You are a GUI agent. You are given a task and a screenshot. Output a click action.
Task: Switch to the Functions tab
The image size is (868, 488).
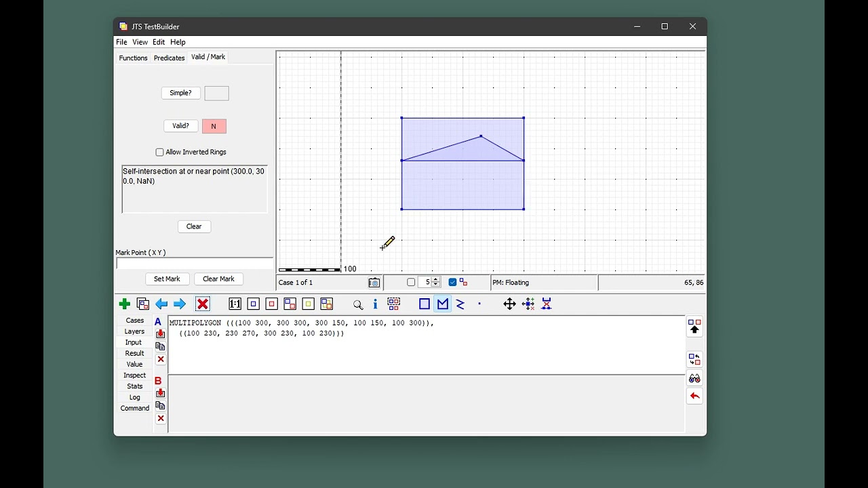[x=133, y=58]
